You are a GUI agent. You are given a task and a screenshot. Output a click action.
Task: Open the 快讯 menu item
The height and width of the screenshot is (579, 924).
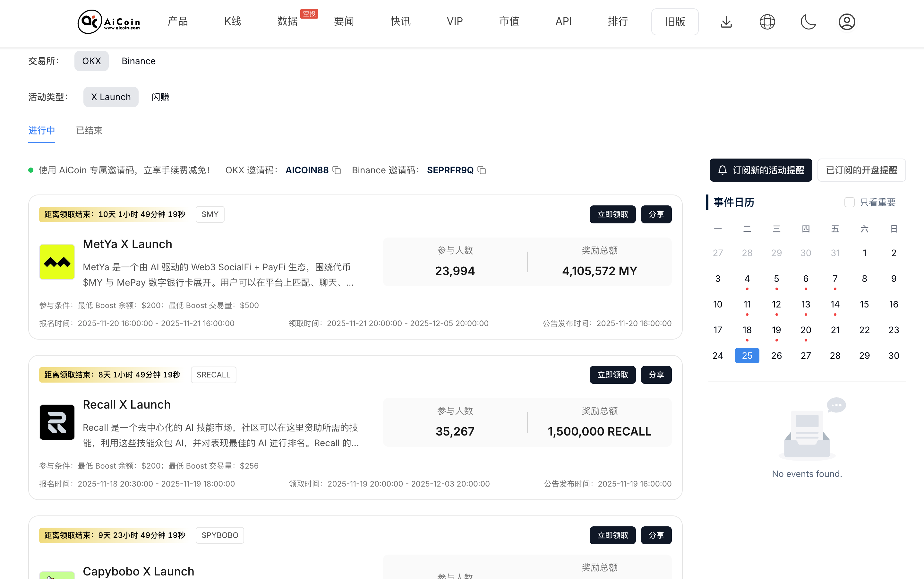[400, 22]
